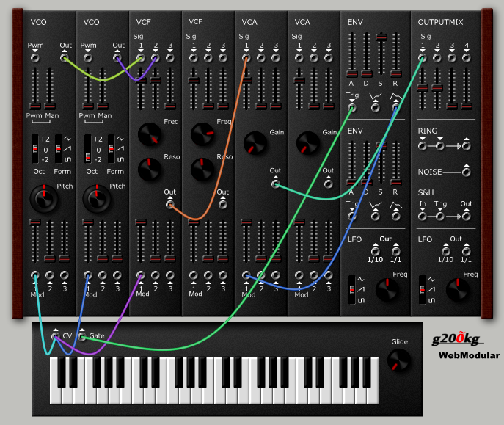
Task: Click first VCA Out jack
Action: pos(275,184)
